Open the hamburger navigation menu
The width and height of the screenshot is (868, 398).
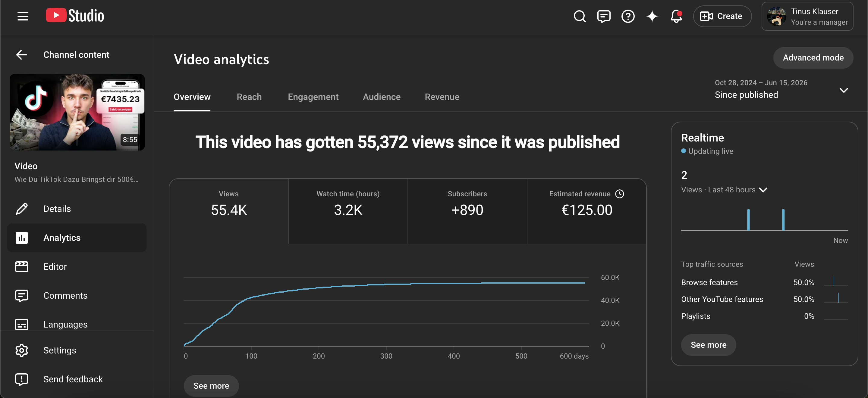tap(23, 16)
